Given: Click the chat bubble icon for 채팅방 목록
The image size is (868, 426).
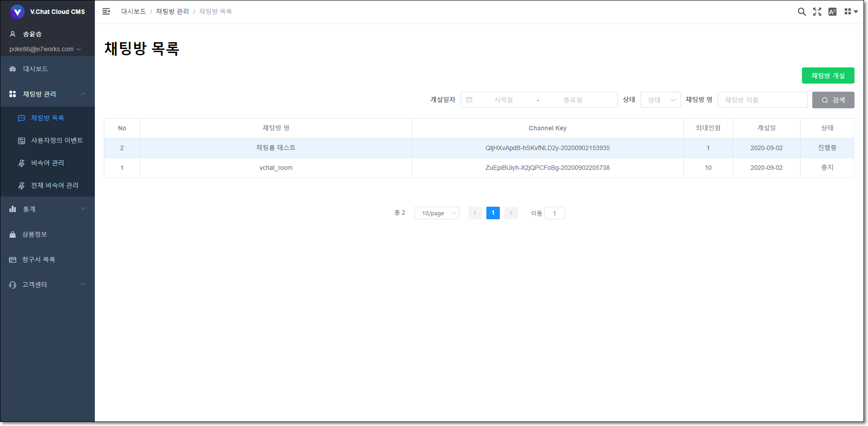Looking at the screenshot, I should pos(21,118).
